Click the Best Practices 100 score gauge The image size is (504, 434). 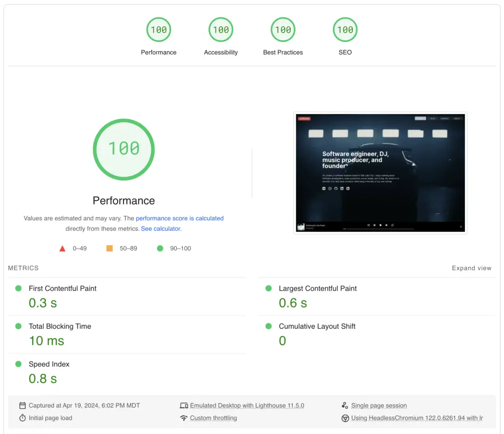[283, 29]
